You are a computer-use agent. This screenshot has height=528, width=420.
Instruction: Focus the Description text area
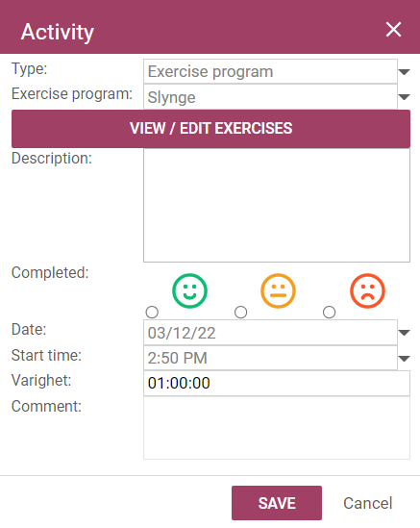click(277, 205)
